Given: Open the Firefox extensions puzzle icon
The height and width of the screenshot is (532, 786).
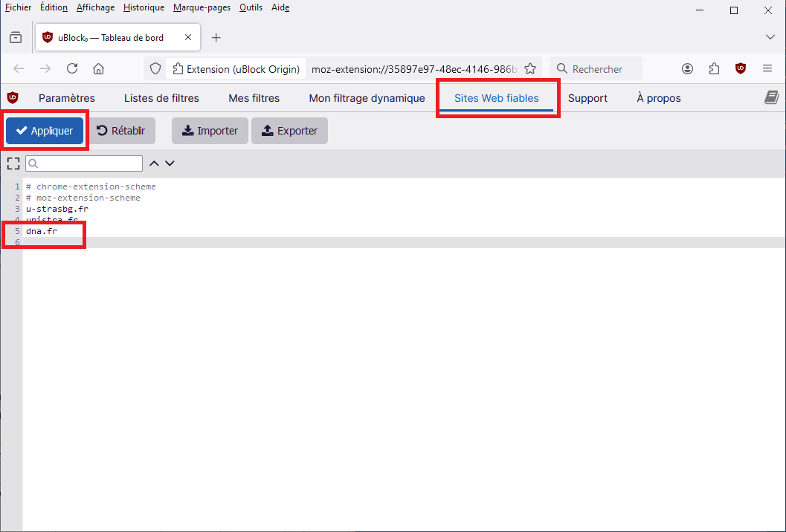Looking at the screenshot, I should coord(714,68).
